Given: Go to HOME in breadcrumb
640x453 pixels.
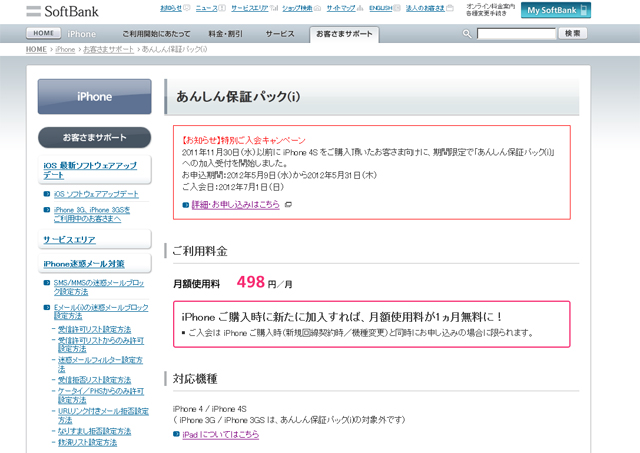Looking at the screenshot, I should pos(36,49).
